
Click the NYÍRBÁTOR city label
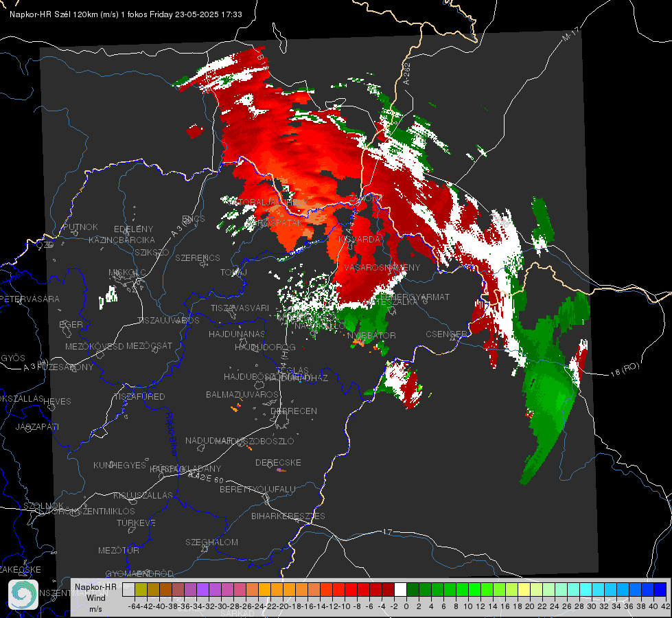point(371,335)
